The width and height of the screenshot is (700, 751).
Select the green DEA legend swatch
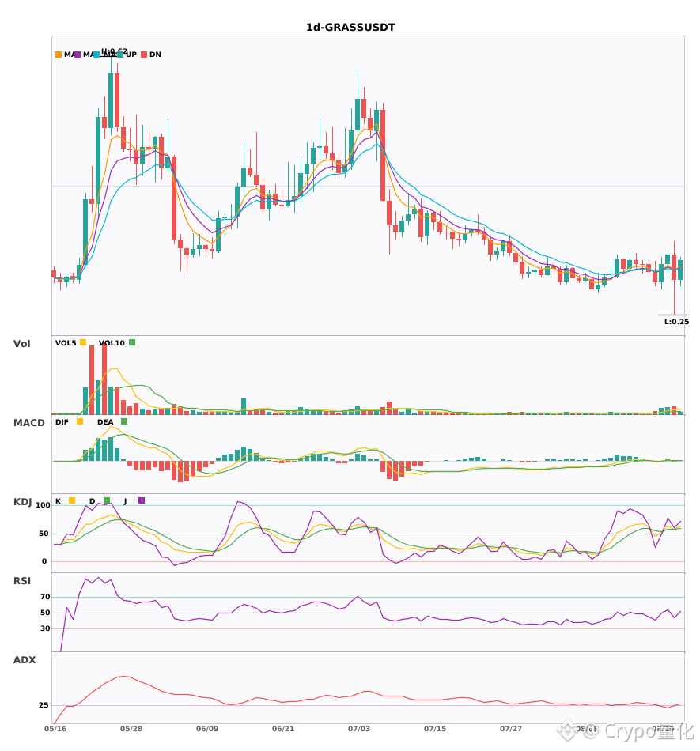[124, 421]
